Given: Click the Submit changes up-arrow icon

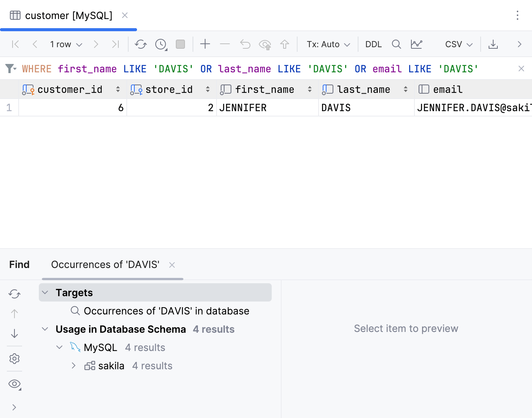Looking at the screenshot, I should pyautogui.click(x=285, y=44).
